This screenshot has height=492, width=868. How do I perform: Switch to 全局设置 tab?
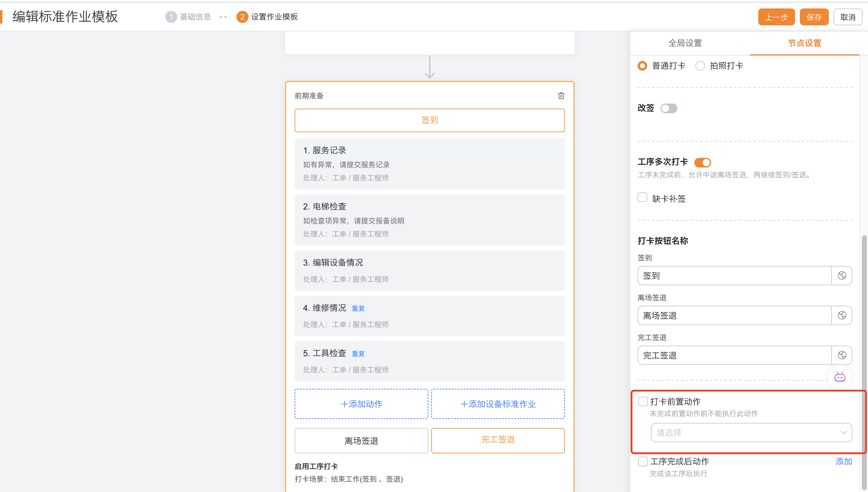pyautogui.click(x=685, y=43)
